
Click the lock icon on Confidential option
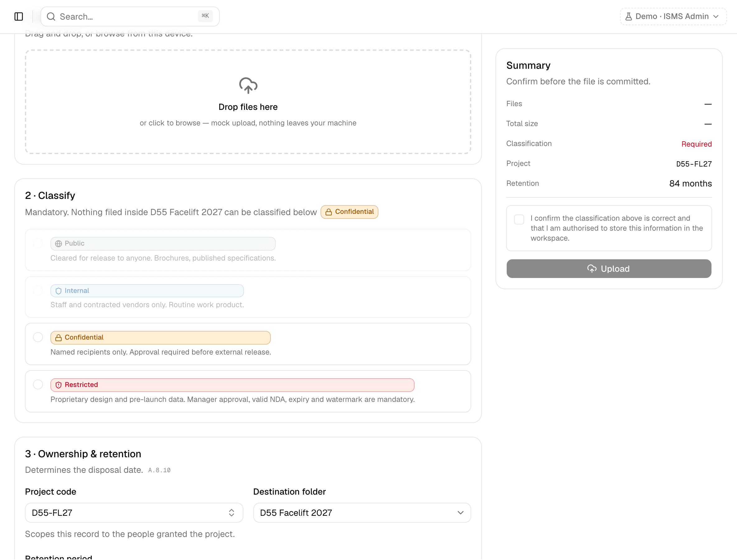(58, 338)
